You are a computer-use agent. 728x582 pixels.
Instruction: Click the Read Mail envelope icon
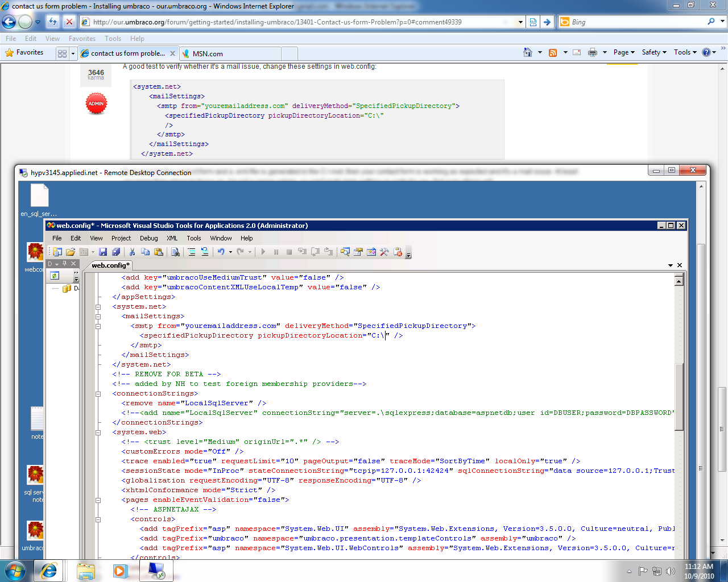coord(577,52)
